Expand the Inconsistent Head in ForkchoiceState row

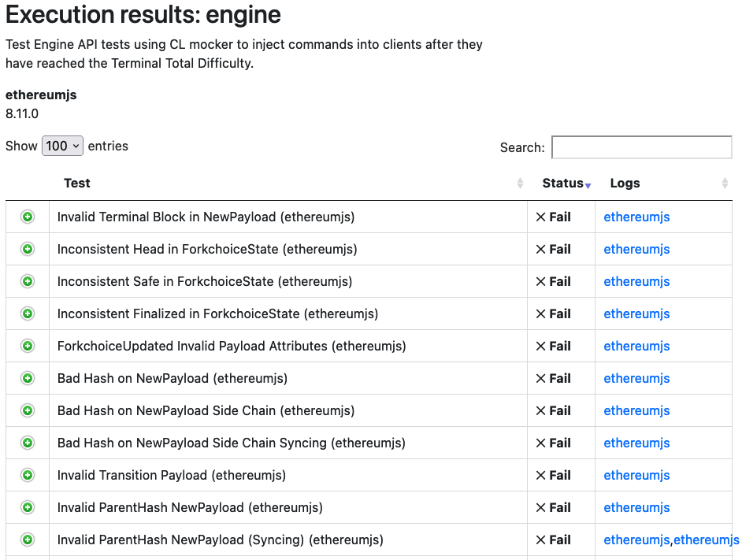pyautogui.click(x=28, y=249)
